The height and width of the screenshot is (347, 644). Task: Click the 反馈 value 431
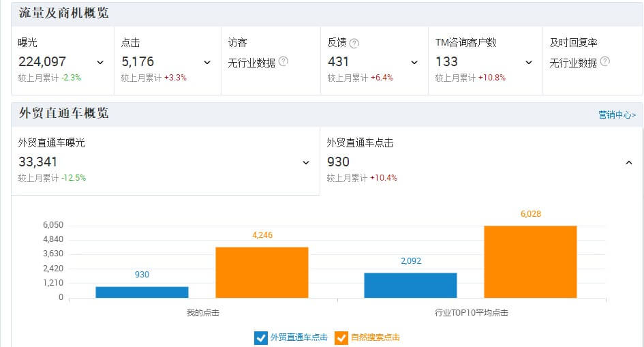pyautogui.click(x=339, y=61)
